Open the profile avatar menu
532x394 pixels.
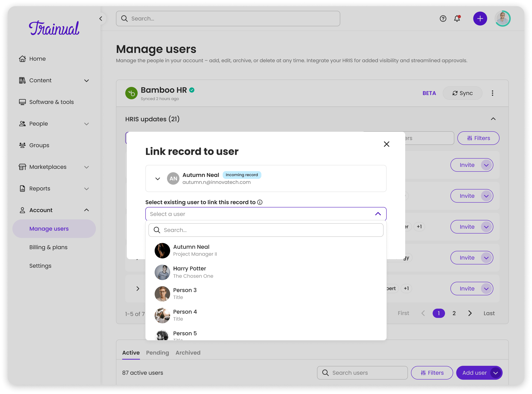click(502, 19)
